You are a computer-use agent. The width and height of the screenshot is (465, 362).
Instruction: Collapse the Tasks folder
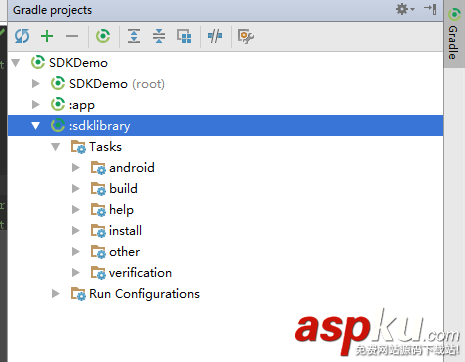56,147
